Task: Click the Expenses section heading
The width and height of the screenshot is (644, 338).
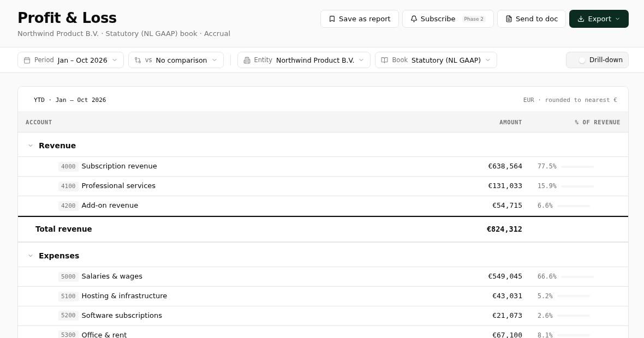Action: 59,256
